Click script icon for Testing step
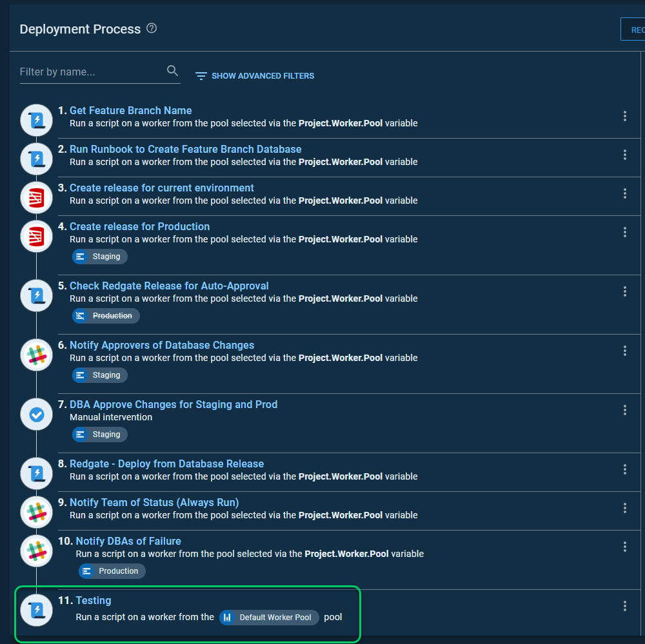This screenshot has width=645, height=644. point(37,610)
